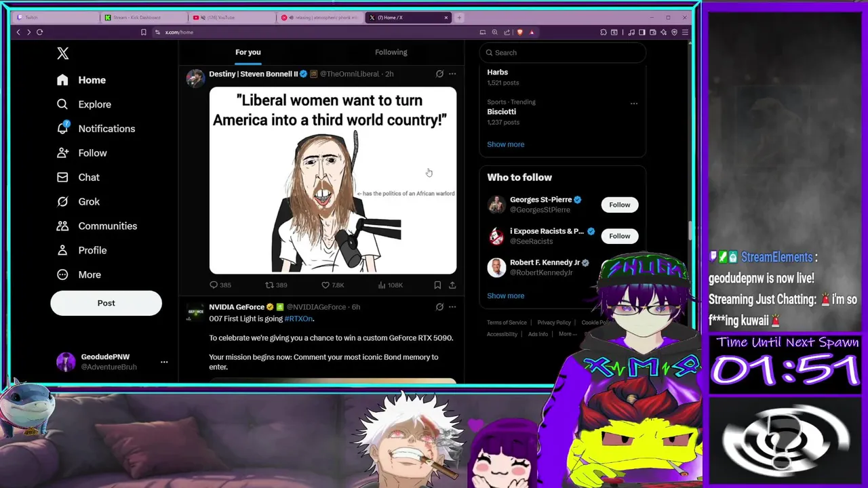Expand the More menu in sidebar

79,275
